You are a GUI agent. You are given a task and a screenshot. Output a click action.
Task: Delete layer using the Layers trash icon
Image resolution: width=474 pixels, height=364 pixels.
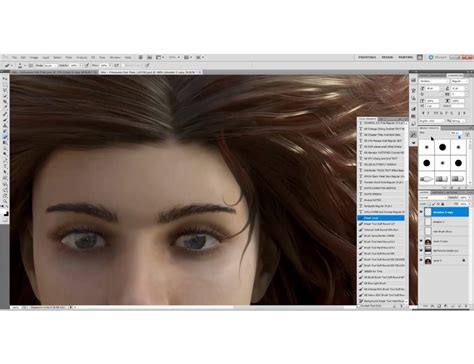point(466,306)
